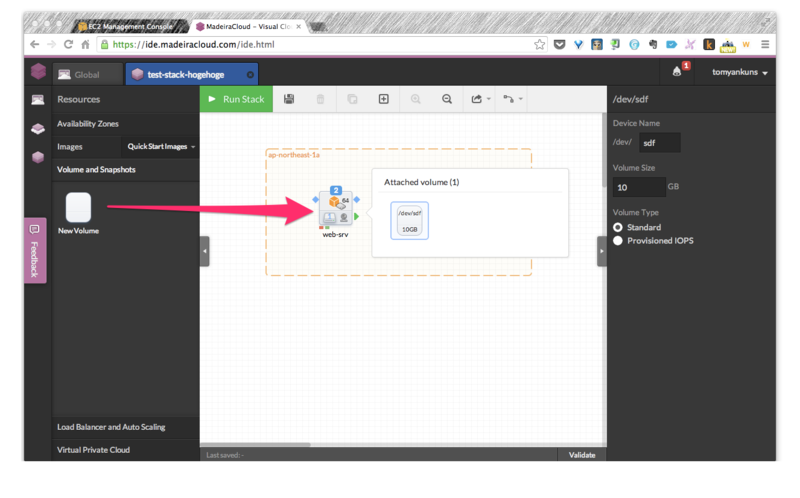
Task: Click the browser forward button
Action: (52, 44)
